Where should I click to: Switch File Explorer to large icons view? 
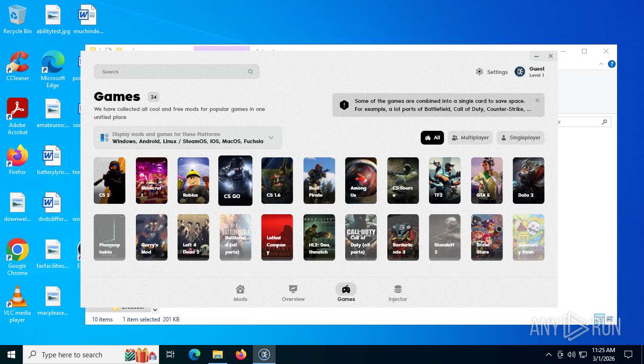point(609,319)
